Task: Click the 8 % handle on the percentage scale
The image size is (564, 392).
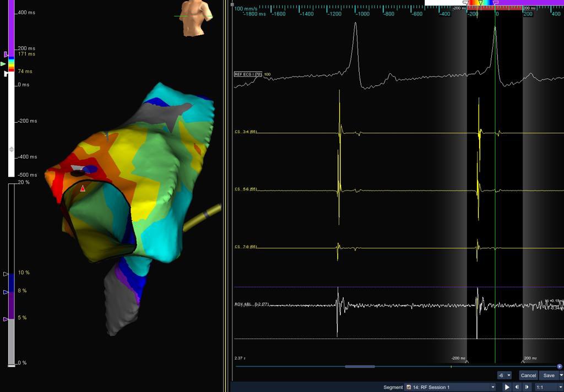Action: 6,292
